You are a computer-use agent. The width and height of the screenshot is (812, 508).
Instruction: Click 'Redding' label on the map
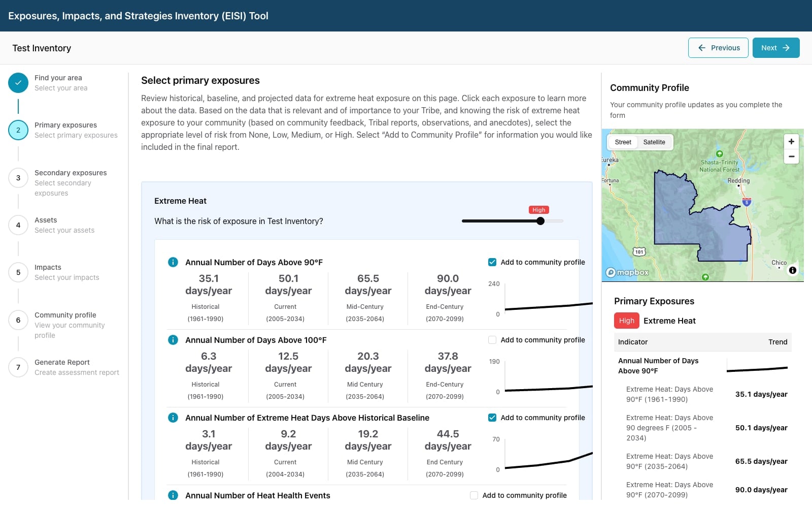(738, 180)
